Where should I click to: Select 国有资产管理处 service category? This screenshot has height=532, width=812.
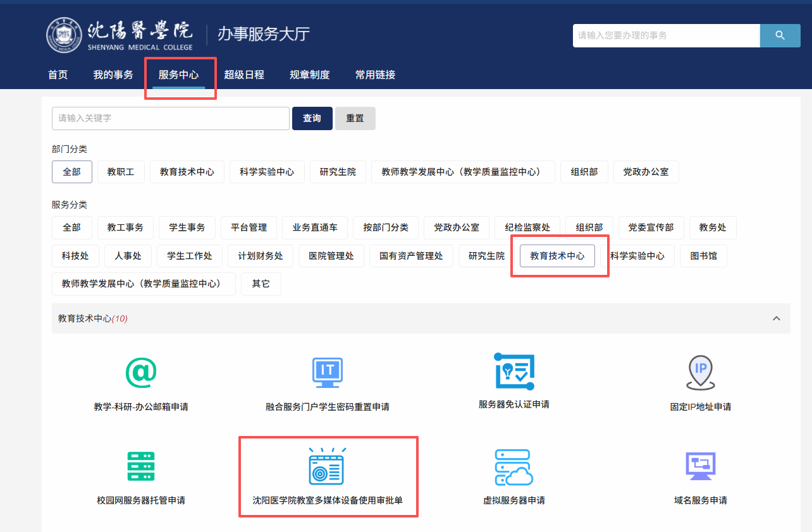pos(411,256)
